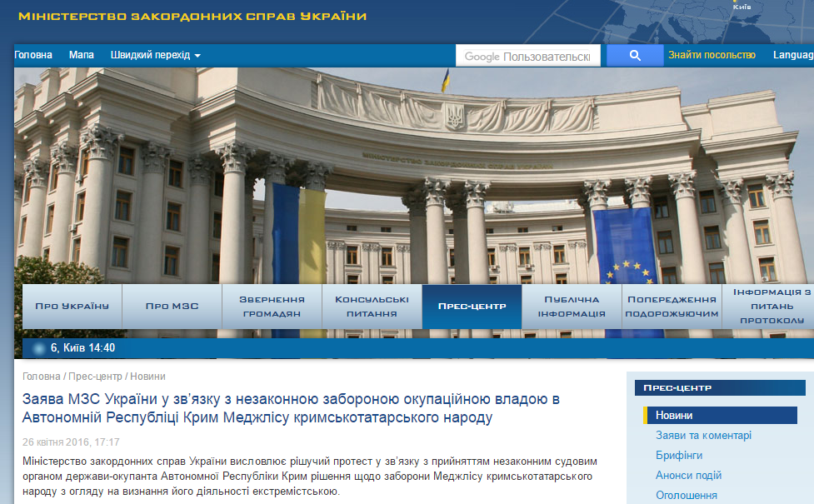Image resolution: width=814 pixels, height=504 pixels.
Task: Open the Попередження подорожуючим section
Action: click(x=671, y=307)
